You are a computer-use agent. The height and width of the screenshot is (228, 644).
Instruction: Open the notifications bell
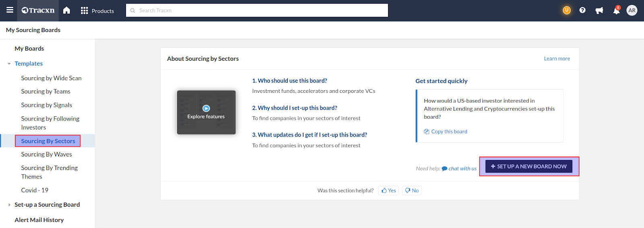[616, 10]
